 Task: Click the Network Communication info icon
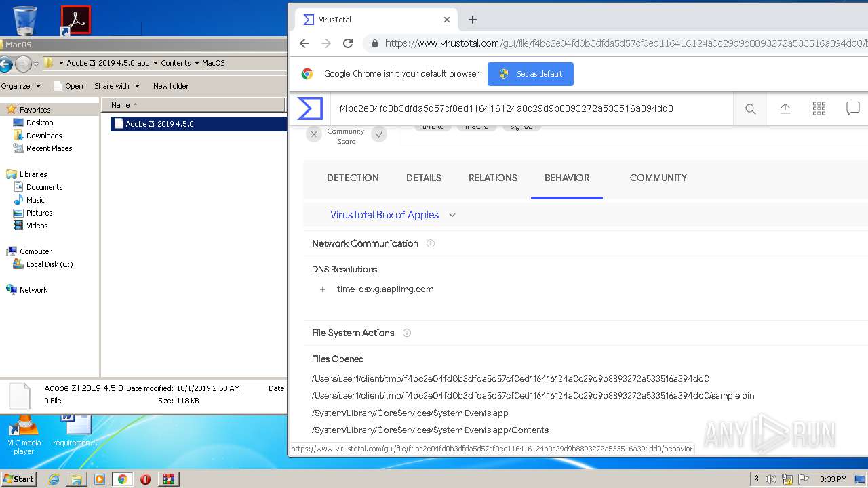click(x=430, y=243)
